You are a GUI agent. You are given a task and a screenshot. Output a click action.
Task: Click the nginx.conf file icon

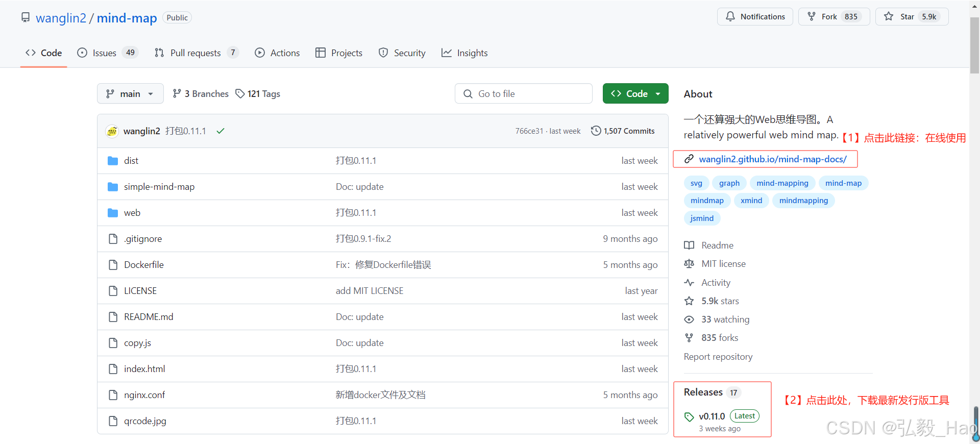pos(113,395)
